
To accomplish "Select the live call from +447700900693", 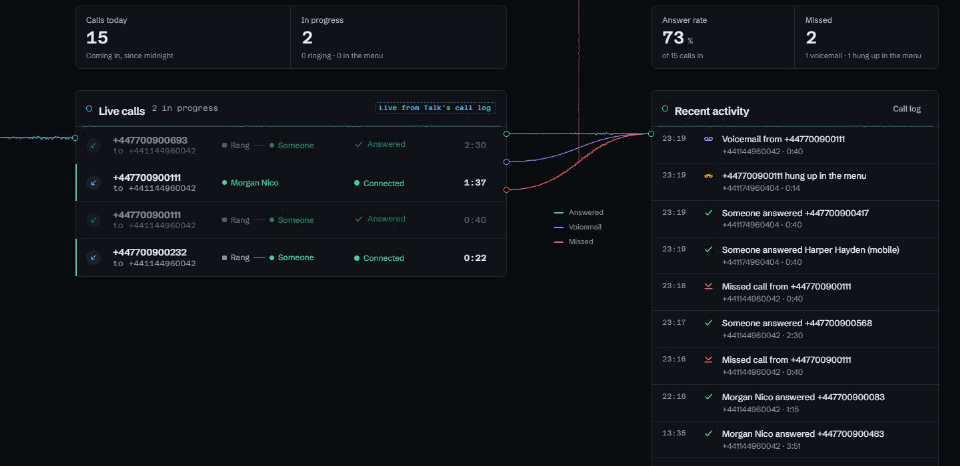I will (291, 145).
